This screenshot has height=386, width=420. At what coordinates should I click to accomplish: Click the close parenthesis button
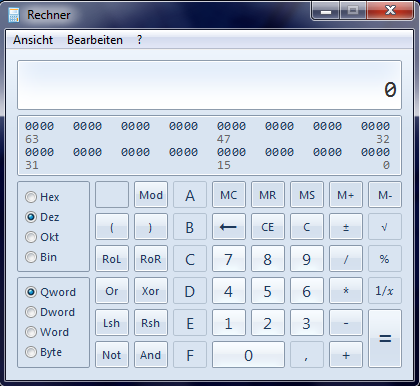tap(151, 227)
